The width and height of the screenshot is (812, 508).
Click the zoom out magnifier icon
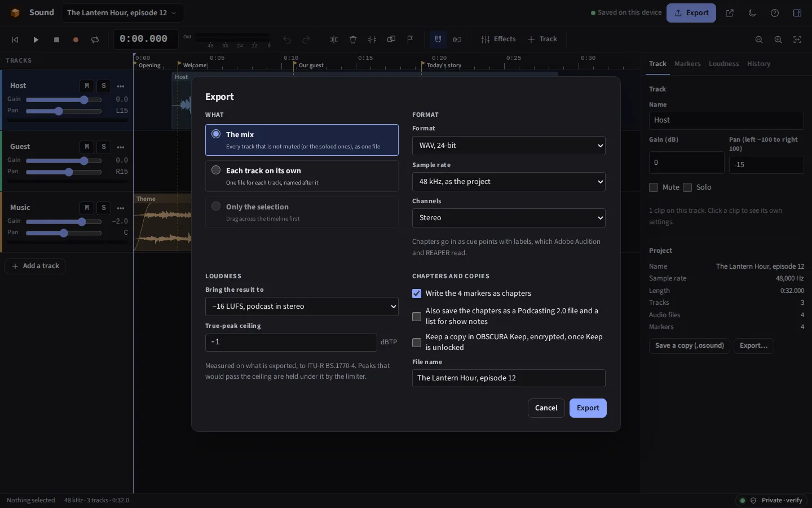[x=759, y=40]
